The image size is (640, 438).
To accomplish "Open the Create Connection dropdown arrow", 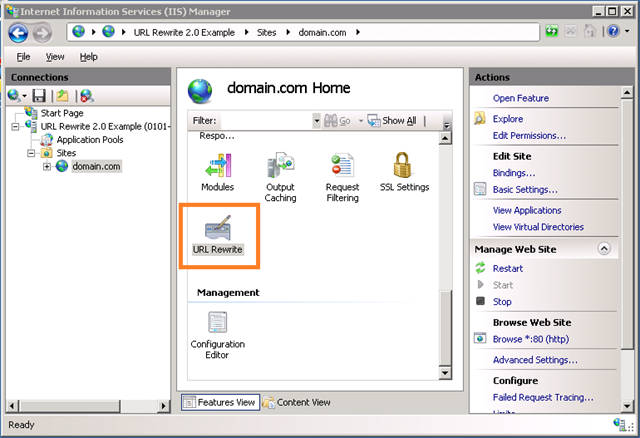I will pos(24,96).
